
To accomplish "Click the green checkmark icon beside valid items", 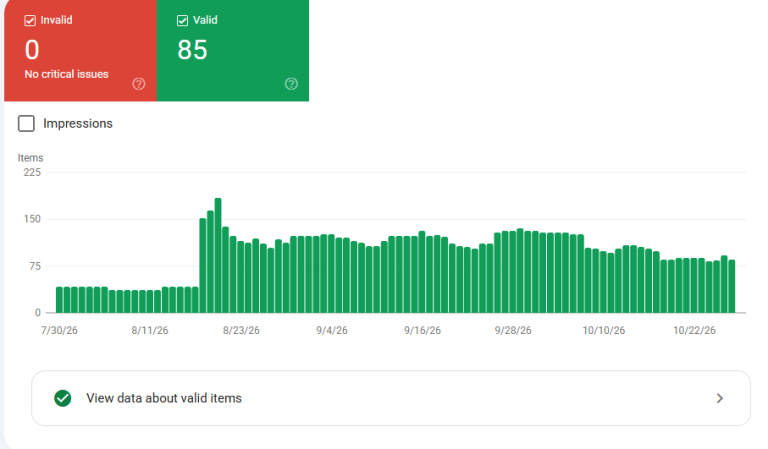I will (x=63, y=398).
